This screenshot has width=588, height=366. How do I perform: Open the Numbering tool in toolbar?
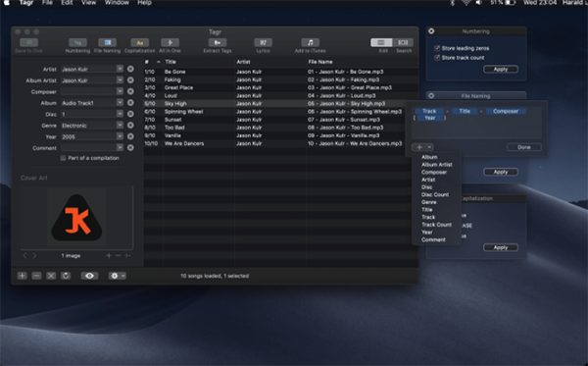tap(77, 43)
